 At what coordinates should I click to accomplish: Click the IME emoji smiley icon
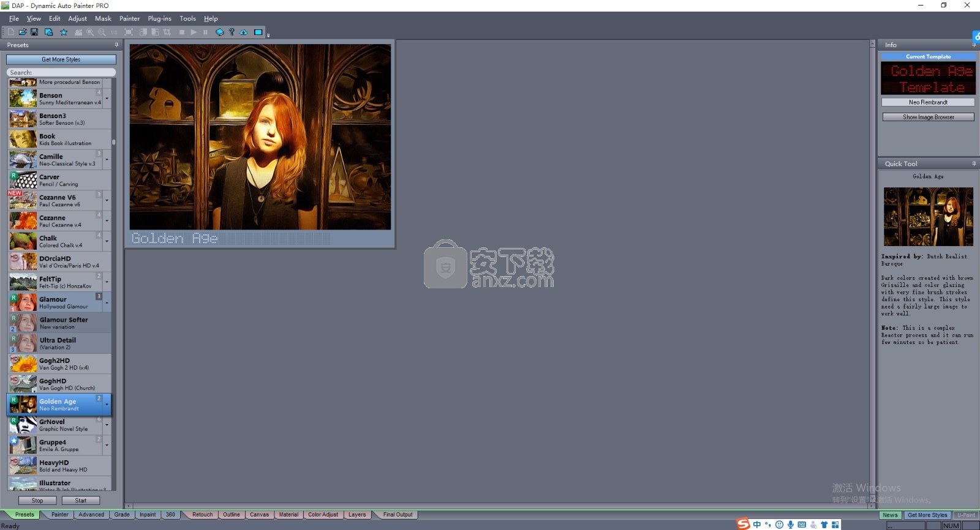[779, 524]
